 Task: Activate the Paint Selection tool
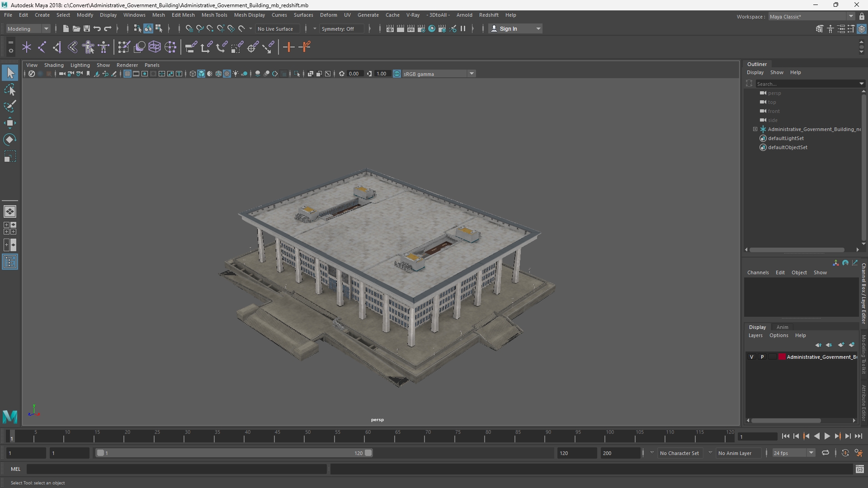(x=10, y=107)
